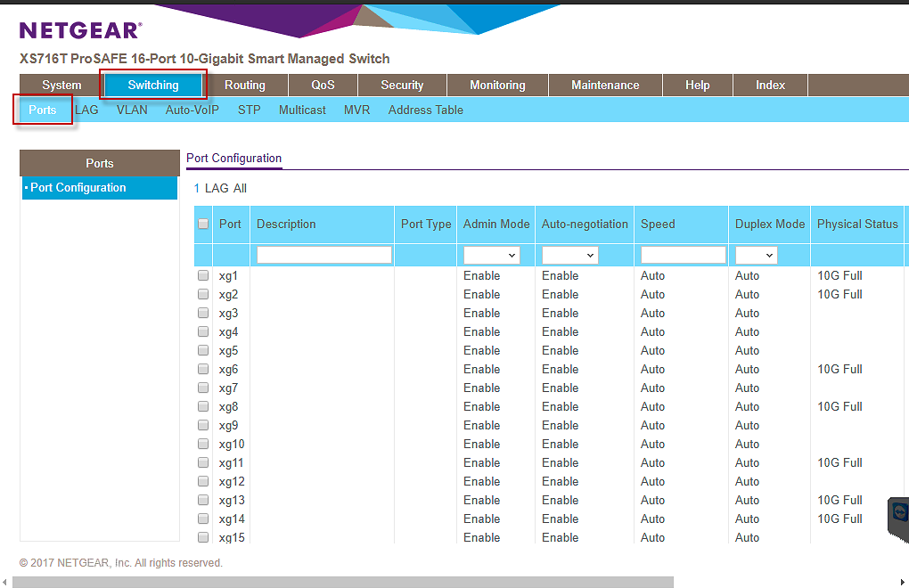Click the Physical Status column header
Screen dimensions: 909x588
(857, 225)
